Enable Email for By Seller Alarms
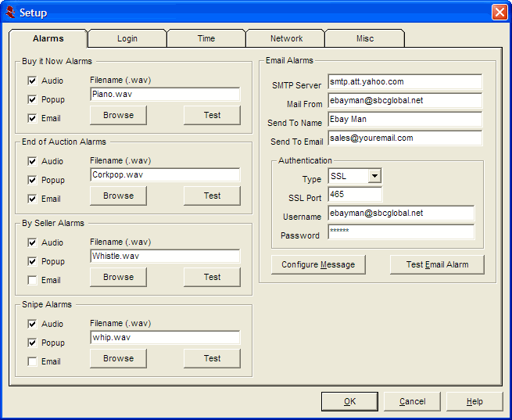 pyautogui.click(x=32, y=280)
